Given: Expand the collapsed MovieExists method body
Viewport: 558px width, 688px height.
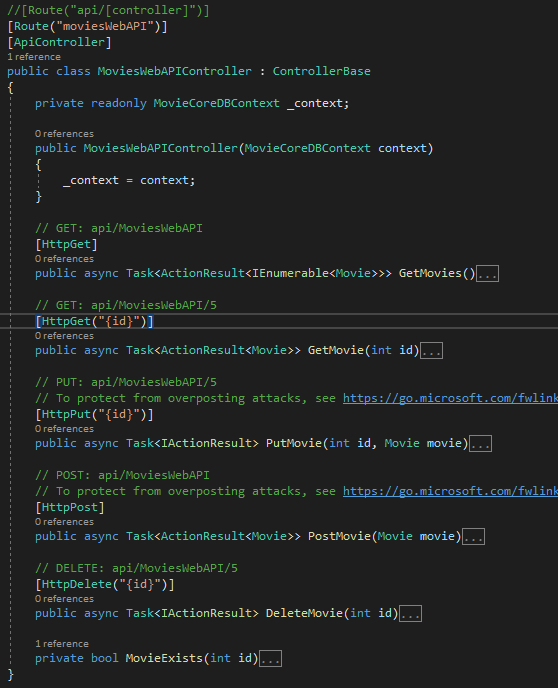Looking at the screenshot, I should coord(270,659).
